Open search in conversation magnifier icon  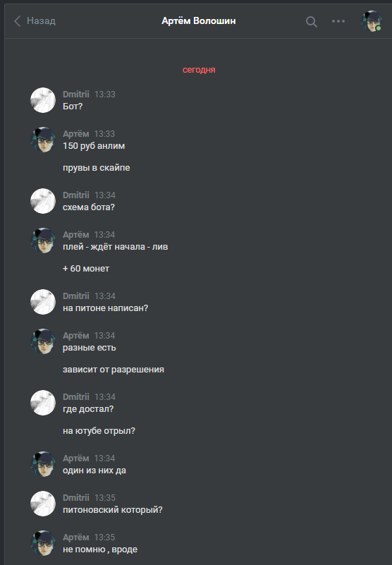(312, 22)
